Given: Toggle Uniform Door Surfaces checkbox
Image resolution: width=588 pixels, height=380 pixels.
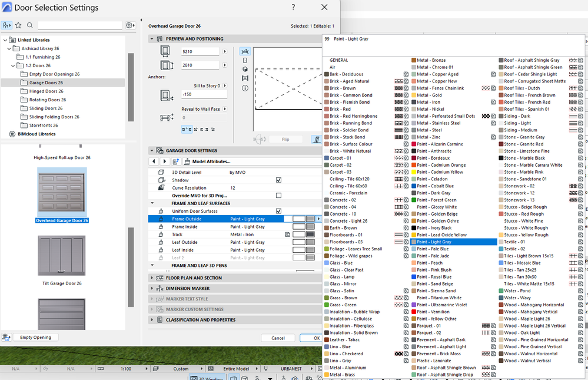Looking at the screenshot, I should (x=278, y=211).
